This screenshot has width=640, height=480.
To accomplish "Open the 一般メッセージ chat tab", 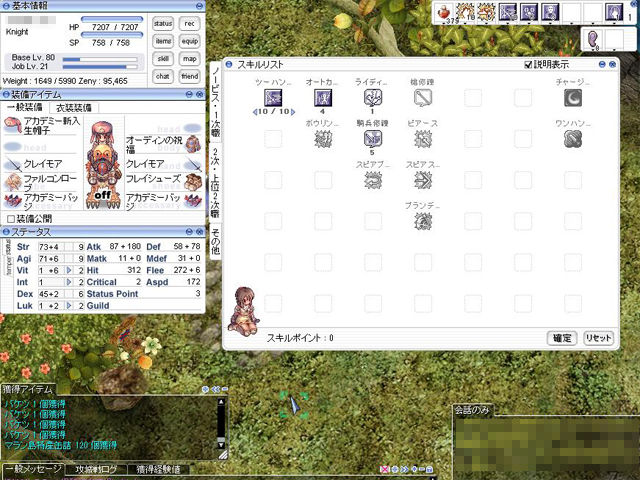I will pos(33,469).
